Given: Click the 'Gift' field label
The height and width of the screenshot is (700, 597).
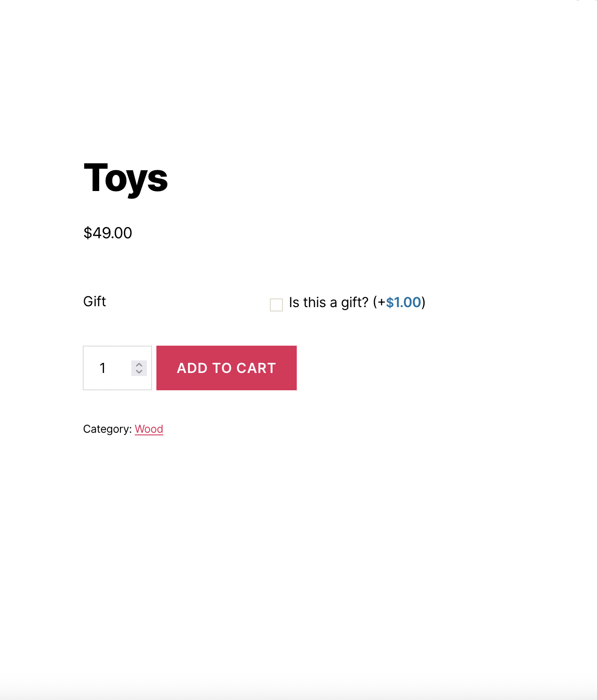Looking at the screenshot, I should [94, 301].
